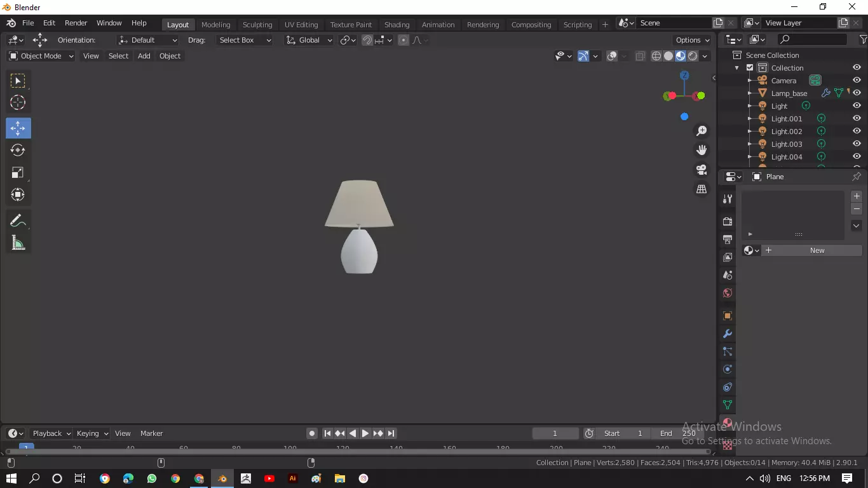Expand the Camera tree item

(x=750, y=81)
